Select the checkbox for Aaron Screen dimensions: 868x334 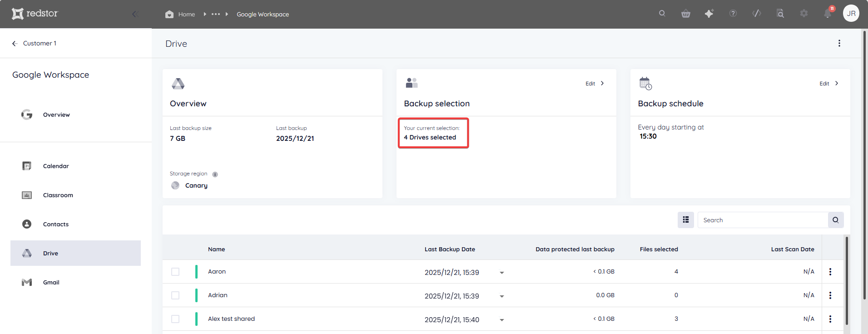tap(175, 272)
